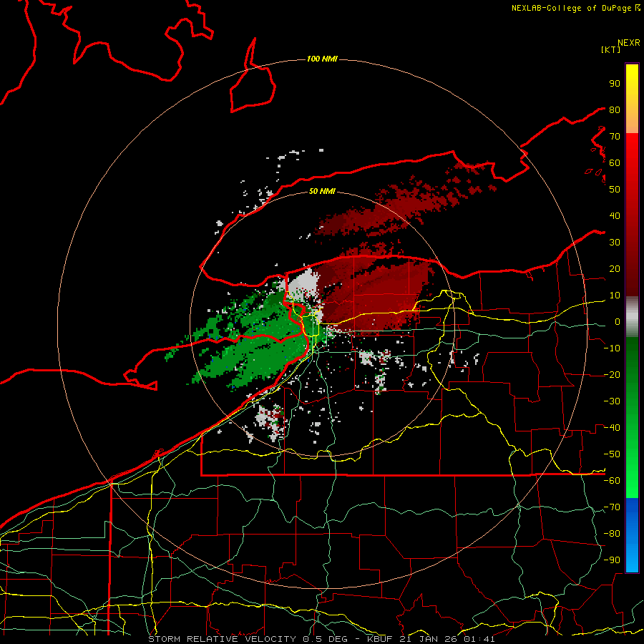Click the positive 80 value on velocity scale
644x644 pixels.
click(615, 110)
